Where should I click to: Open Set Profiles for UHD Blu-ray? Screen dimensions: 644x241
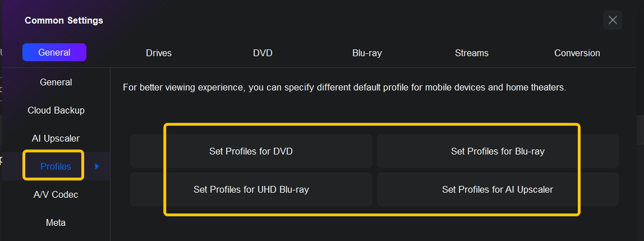click(x=251, y=189)
